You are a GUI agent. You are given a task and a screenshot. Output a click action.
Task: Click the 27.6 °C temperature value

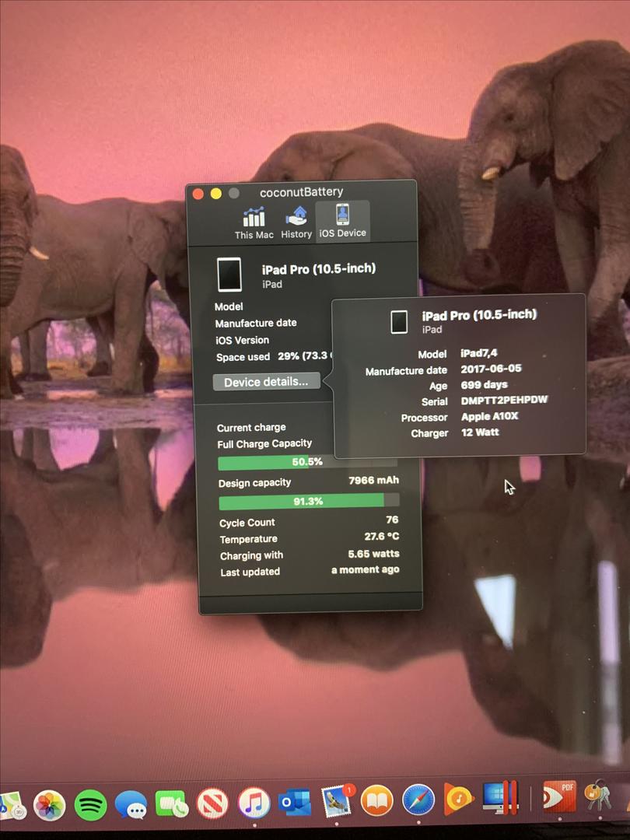382,536
